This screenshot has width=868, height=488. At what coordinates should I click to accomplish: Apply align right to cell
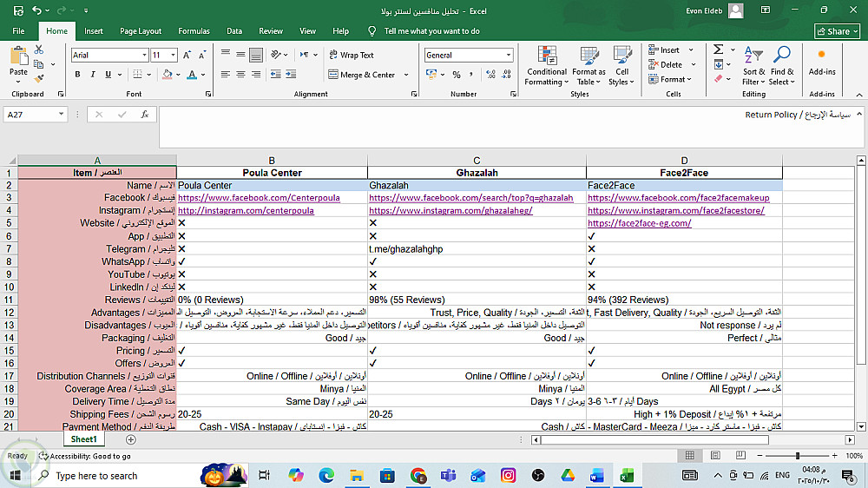coord(256,74)
